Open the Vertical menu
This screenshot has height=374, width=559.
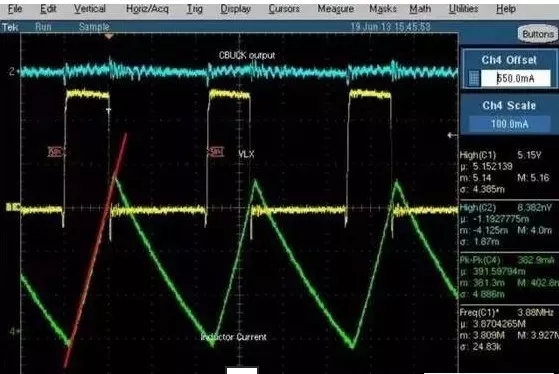click(89, 9)
